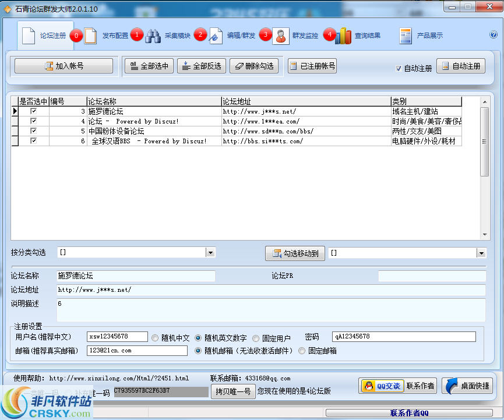
Task: Open the 按分类勾选 dropdown
Action: (x=210, y=253)
